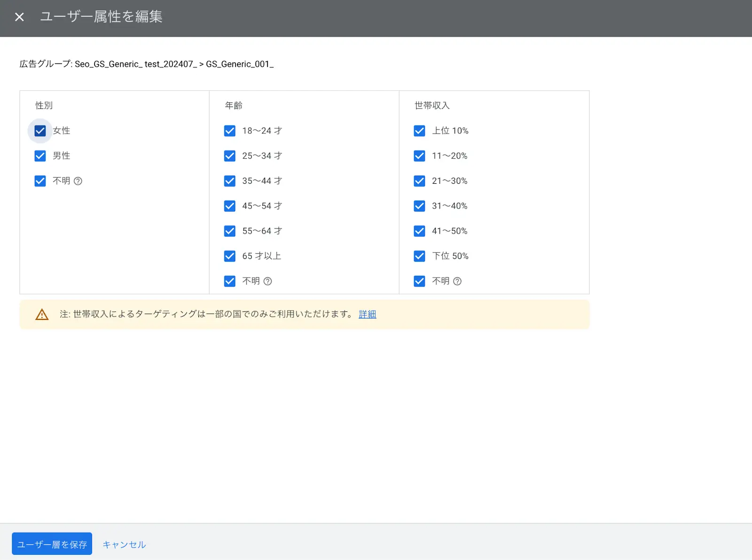The height and width of the screenshot is (560, 752).
Task: Click the help icon next to 性別の不明
Action: 78,181
